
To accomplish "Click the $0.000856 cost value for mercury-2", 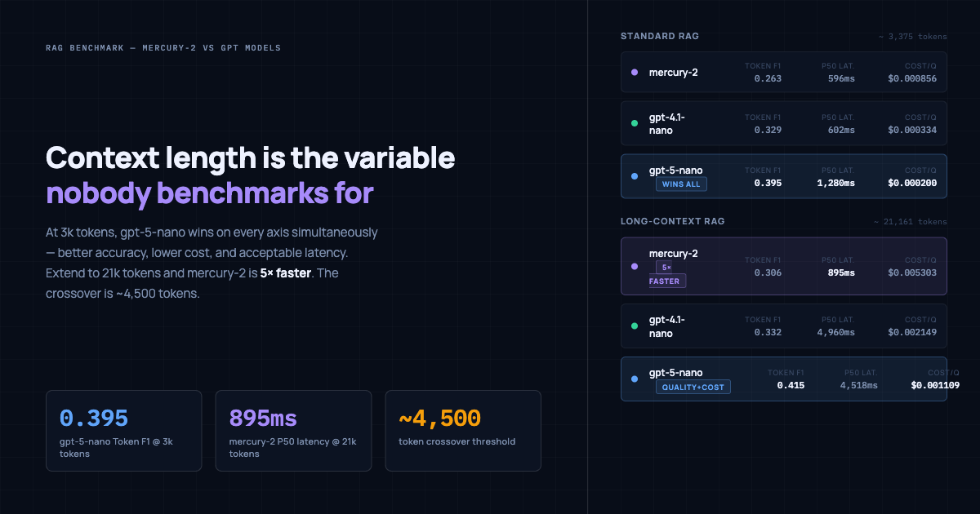I will click(x=911, y=78).
